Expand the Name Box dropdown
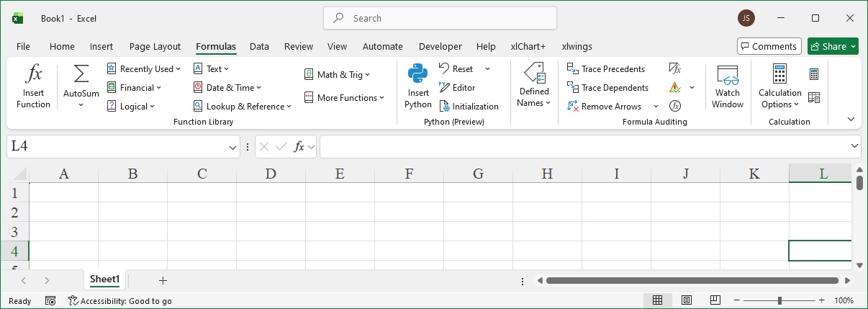 click(x=232, y=147)
